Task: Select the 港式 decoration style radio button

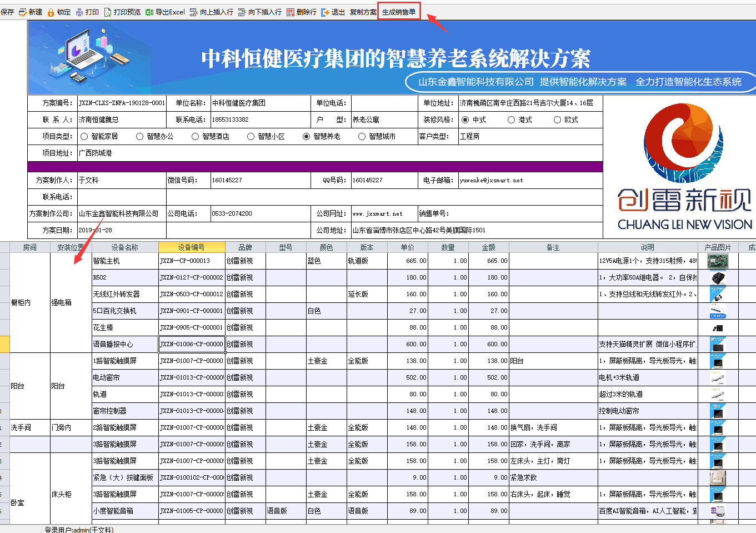Action: [510, 119]
